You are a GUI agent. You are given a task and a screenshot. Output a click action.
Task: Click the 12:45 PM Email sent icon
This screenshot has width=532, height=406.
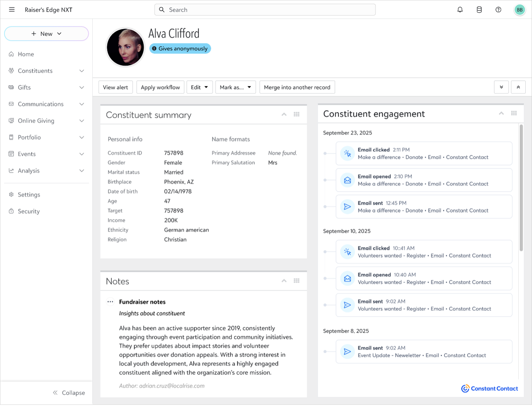point(347,207)
